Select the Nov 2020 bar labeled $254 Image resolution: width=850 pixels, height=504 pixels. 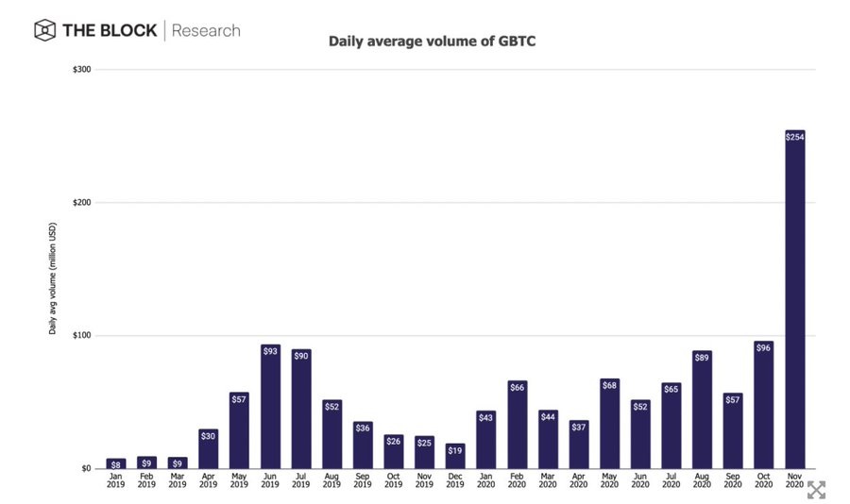(x=794, y=299)
